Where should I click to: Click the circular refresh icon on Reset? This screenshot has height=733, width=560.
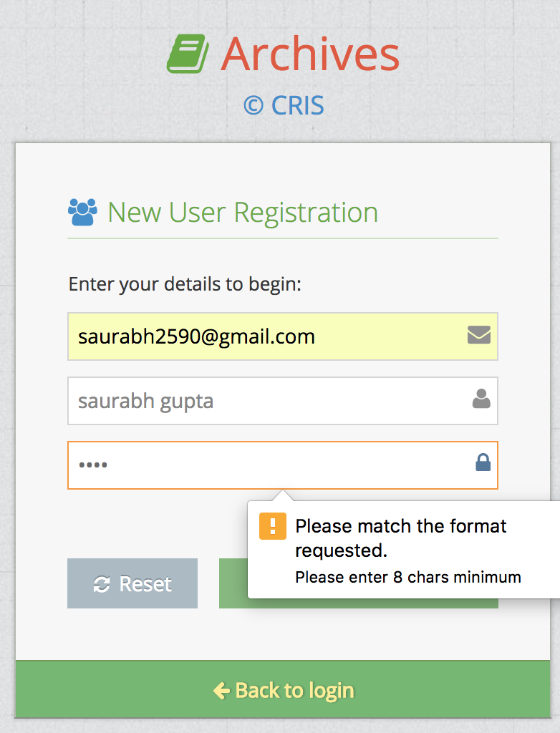102,584
